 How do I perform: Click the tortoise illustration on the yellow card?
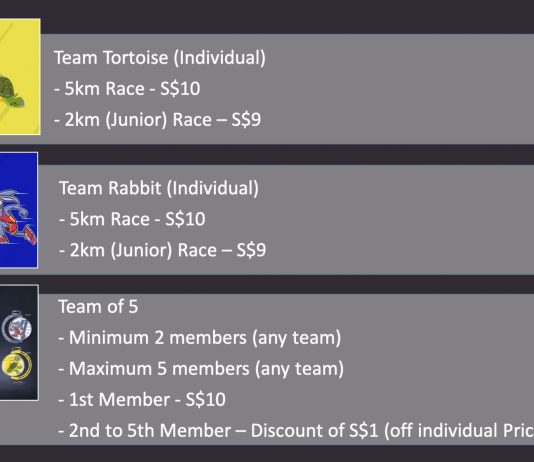pos(12,92)
